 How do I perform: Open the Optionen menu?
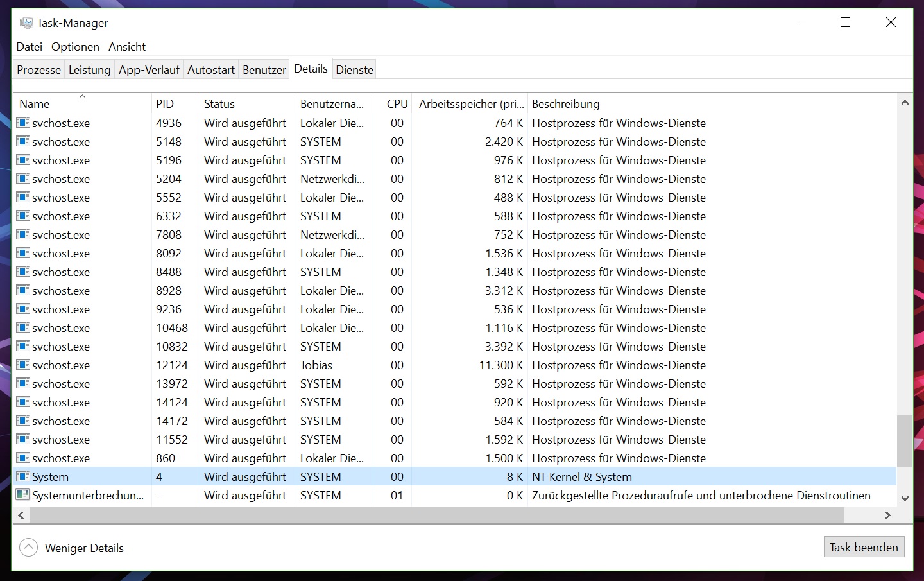75,47
